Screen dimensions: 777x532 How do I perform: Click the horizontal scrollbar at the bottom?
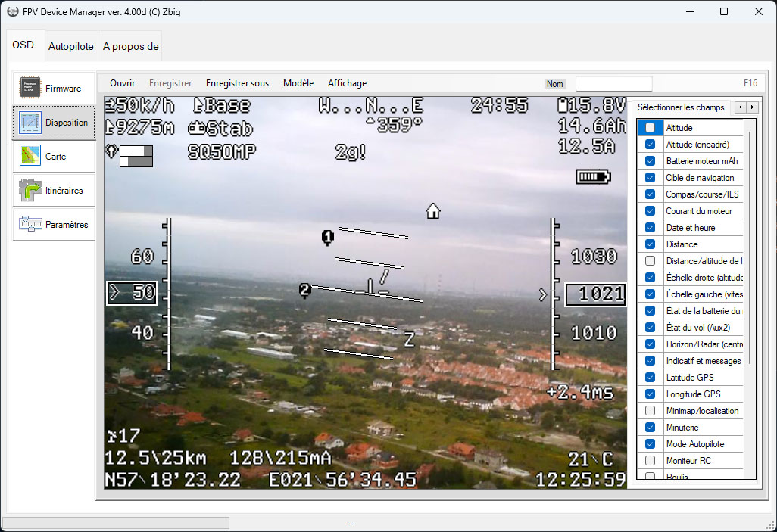coord(117,522)
